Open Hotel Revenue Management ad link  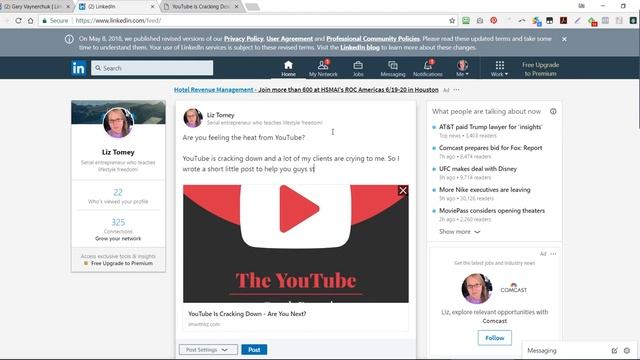click(306, 89)
